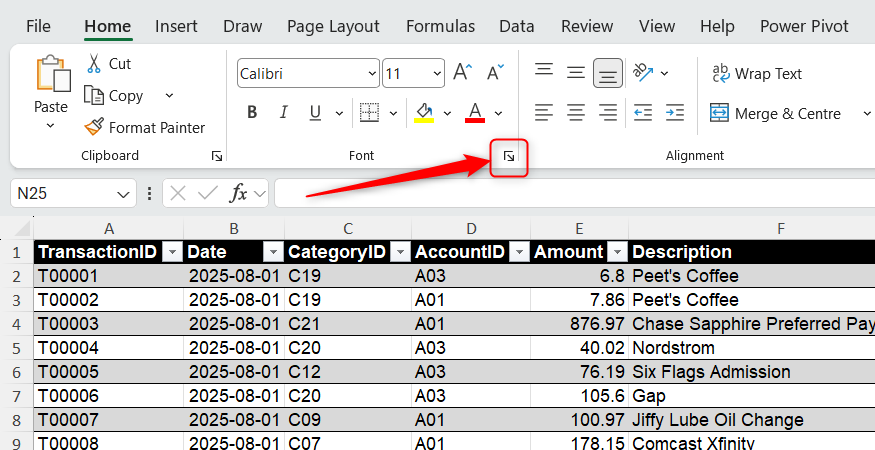
Task: Decrease font size with smaller A icon
Action: click(x=495, y=73)
